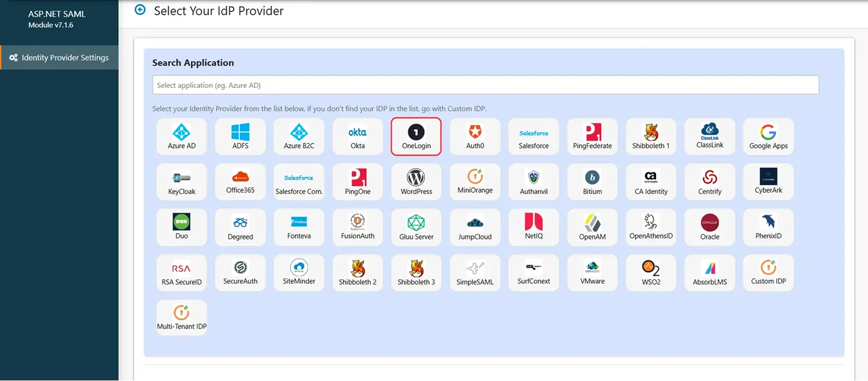The height and width of the screenshot is (381, 868).
Task: Choose the Multi-Tenant IDP tile
Action: tap(182, 318)
